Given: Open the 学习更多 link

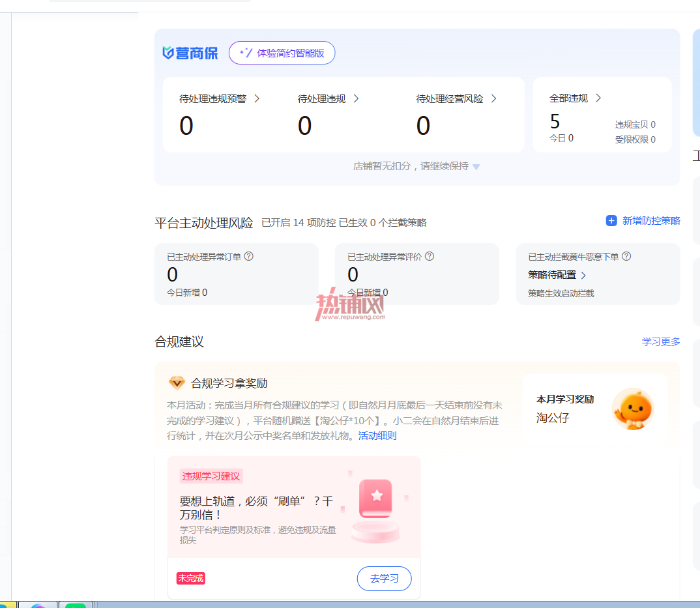Looking at the screenshot, I should coord(661,341).
